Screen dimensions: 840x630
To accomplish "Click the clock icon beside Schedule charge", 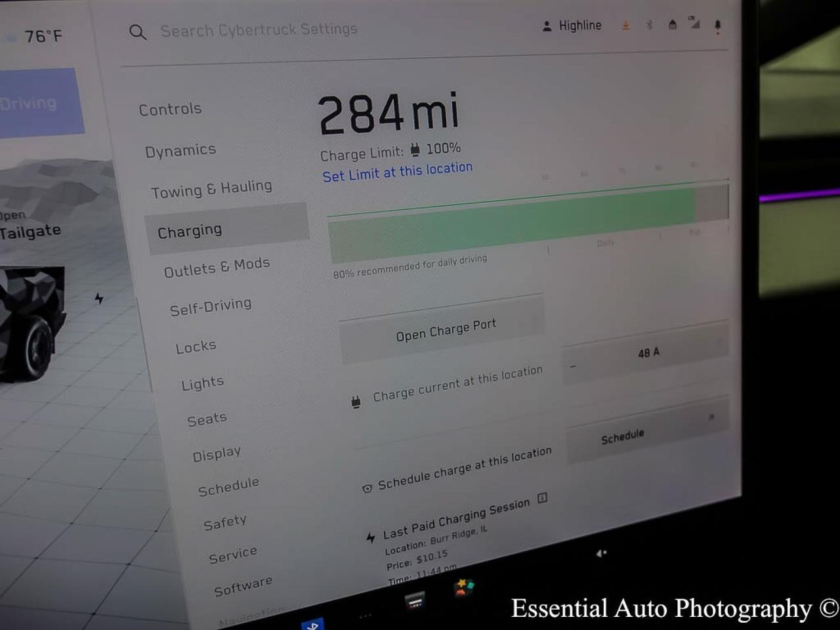I will [367, 488].
